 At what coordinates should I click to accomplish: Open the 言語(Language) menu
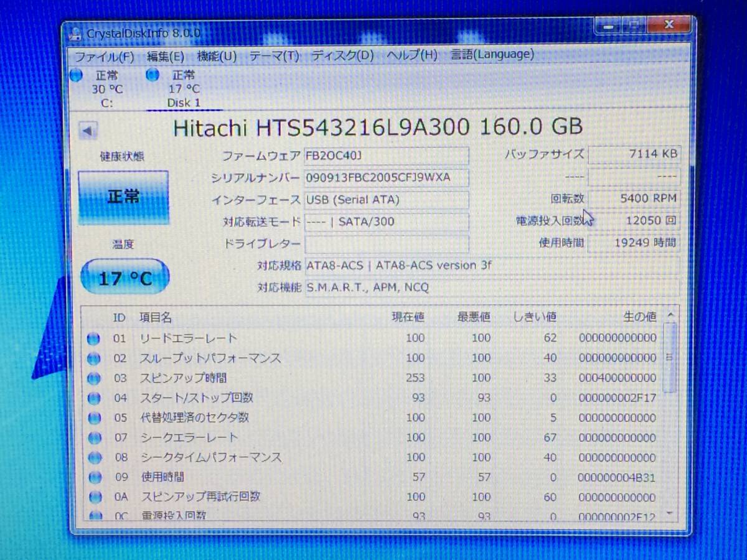click(x=492, y=54)
